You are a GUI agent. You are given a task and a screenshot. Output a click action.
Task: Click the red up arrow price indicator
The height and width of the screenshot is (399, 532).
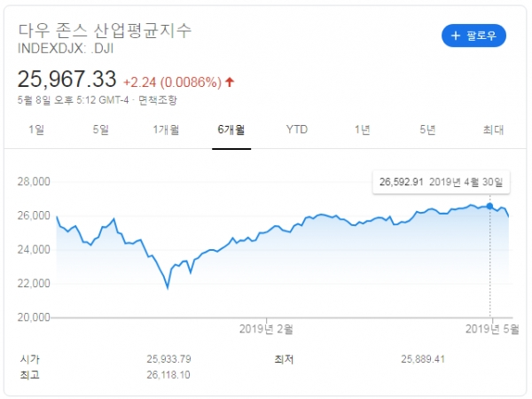[x=231, y=82]
